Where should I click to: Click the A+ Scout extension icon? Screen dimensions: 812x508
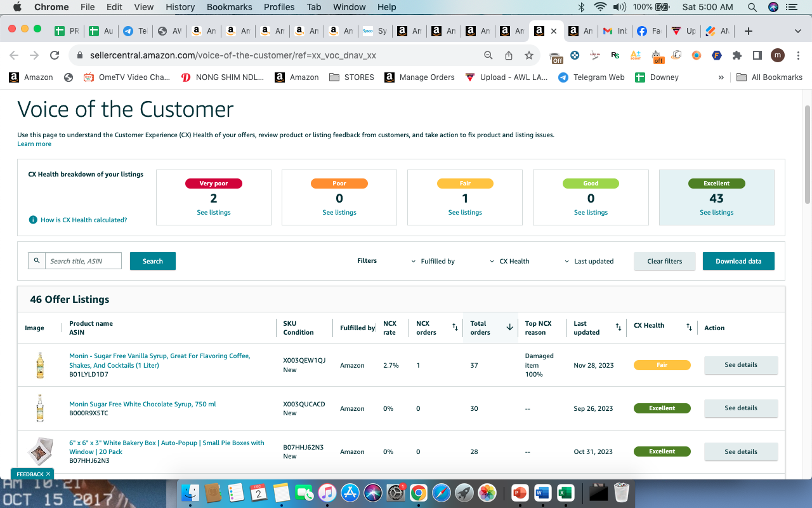tap(636, 55)
